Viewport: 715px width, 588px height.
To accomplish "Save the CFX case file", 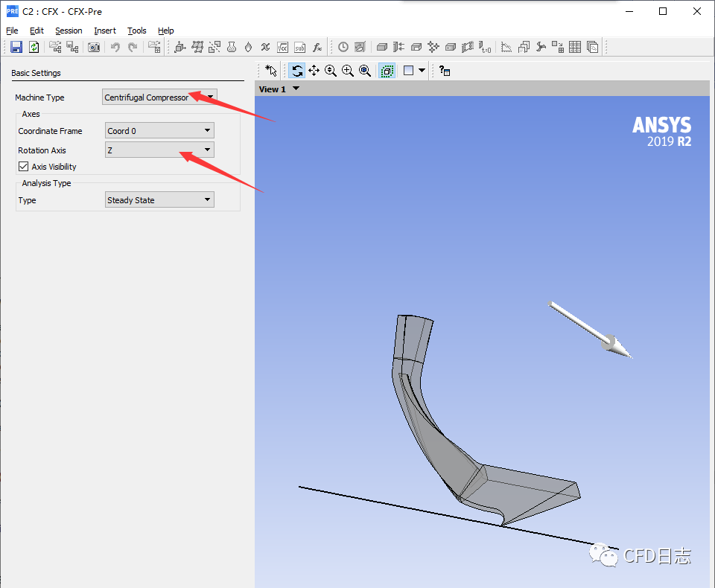I will point(16,47).
